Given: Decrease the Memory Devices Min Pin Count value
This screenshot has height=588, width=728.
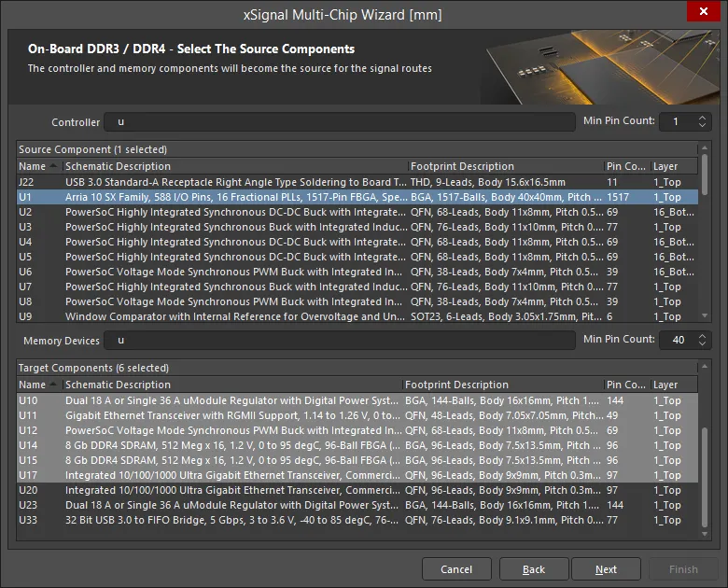Looking at the screenshot, I should 702,345.
